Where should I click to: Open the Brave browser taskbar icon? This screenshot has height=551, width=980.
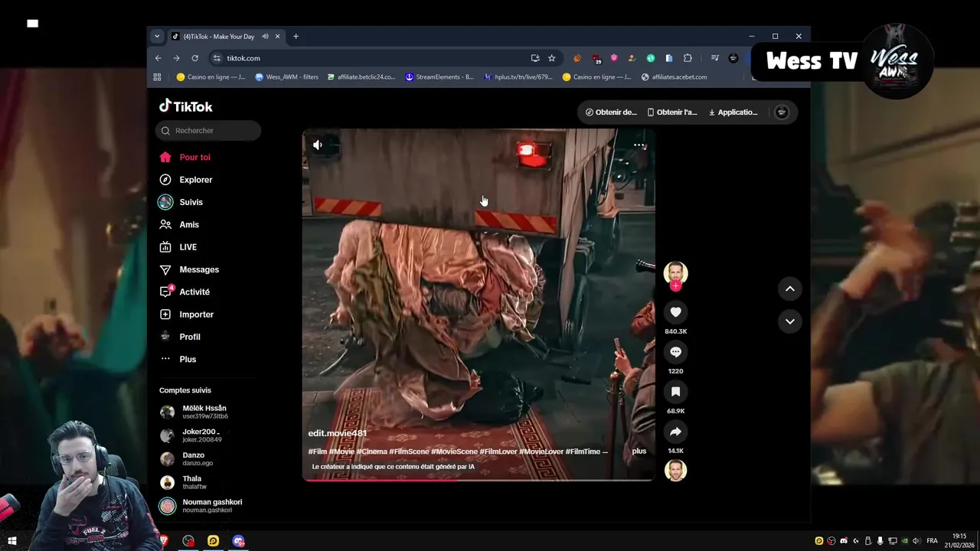pyautogui.click(x=163, y=541)
